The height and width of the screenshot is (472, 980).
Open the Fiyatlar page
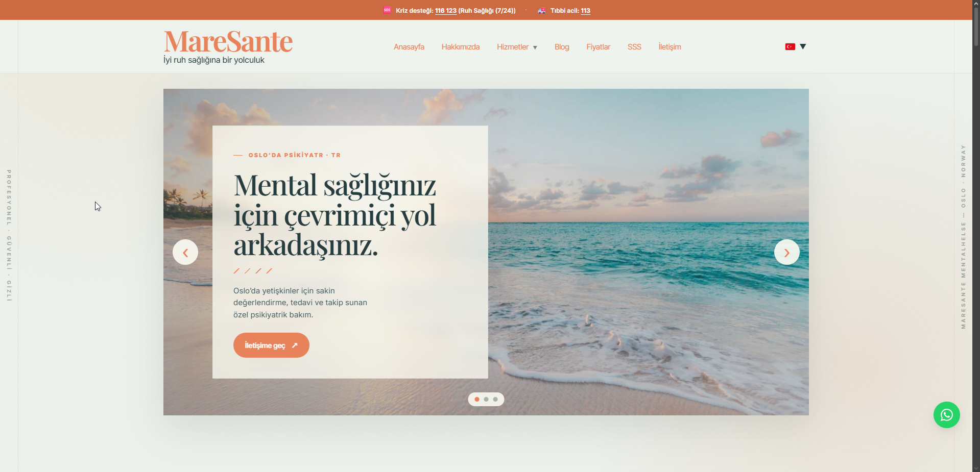pos(598,47)
